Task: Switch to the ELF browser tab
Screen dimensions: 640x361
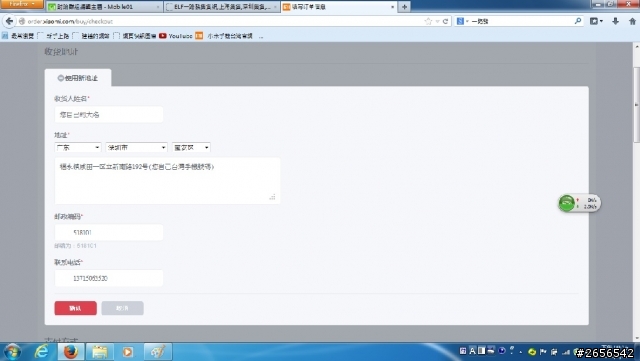Action: (222, 7)
